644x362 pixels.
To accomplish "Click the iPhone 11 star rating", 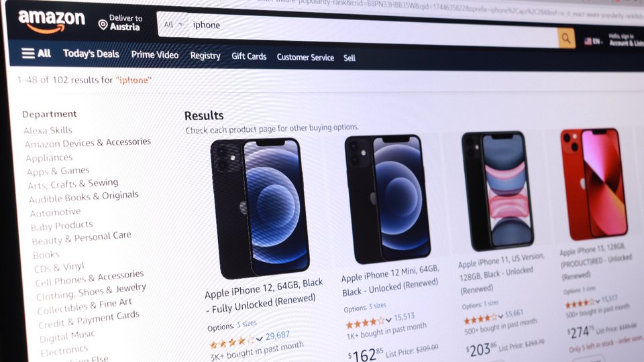I will click(480, 319).
